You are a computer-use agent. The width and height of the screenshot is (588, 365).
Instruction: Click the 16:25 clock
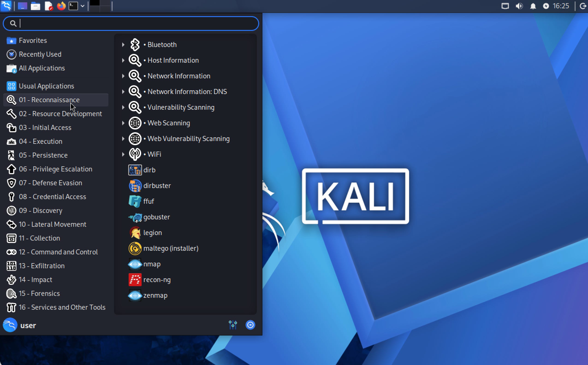[561, 6]
